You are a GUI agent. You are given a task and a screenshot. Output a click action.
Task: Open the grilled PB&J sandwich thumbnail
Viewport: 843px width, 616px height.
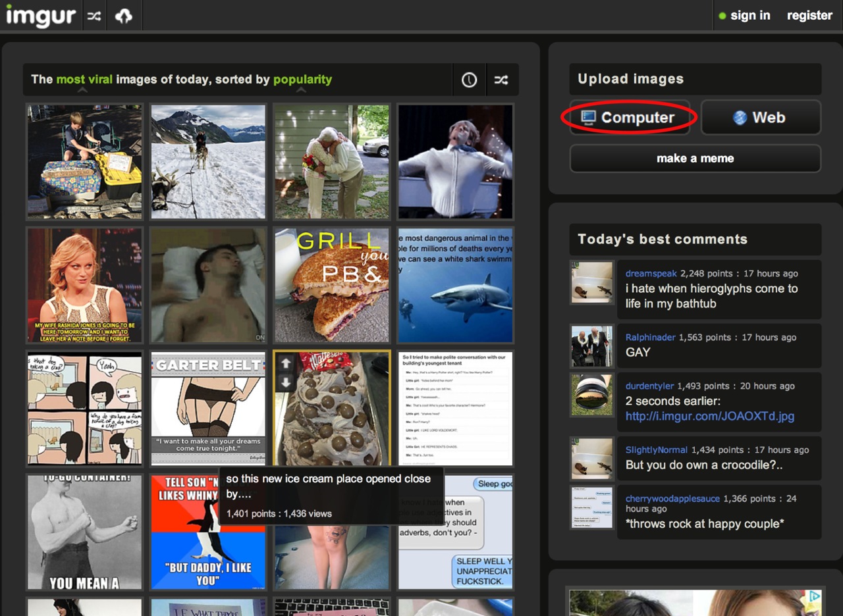(332, 286)
